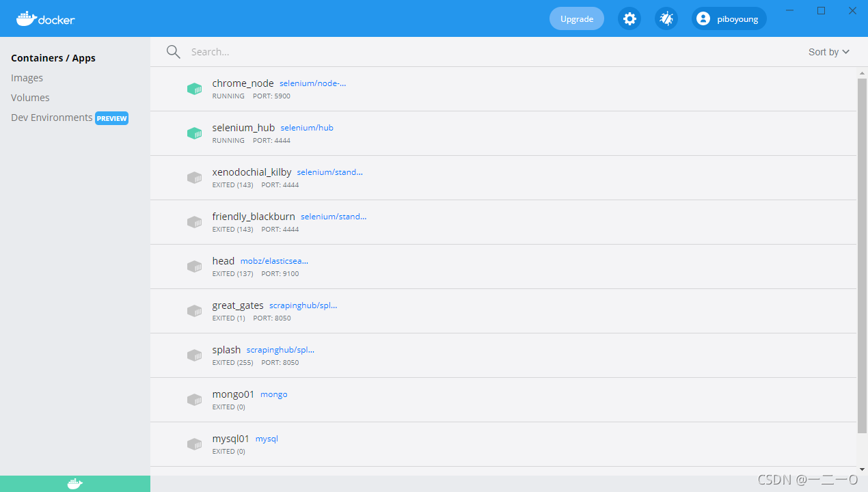
Task: Close the Docker Desktop window
Action: (852, 10)
